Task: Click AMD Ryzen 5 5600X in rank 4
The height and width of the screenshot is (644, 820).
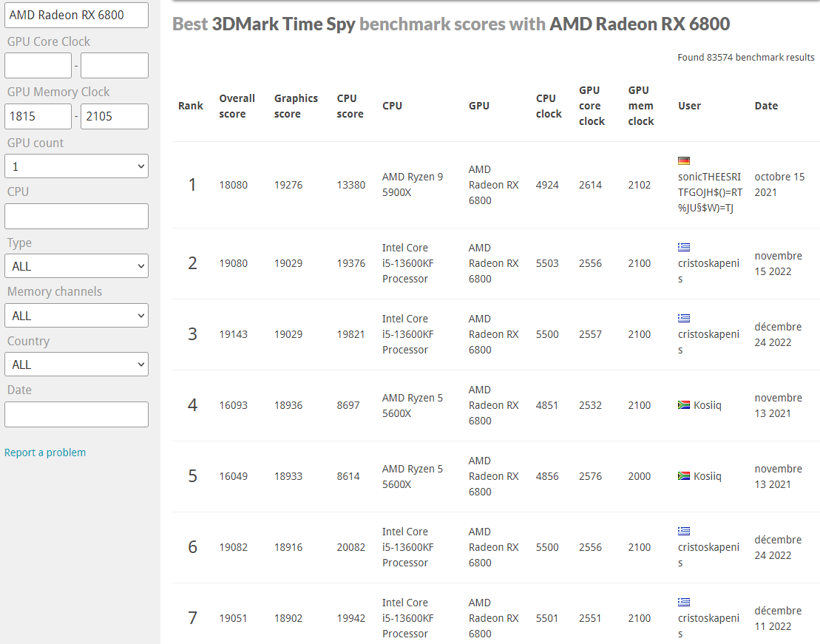Action: click(412, 405)
